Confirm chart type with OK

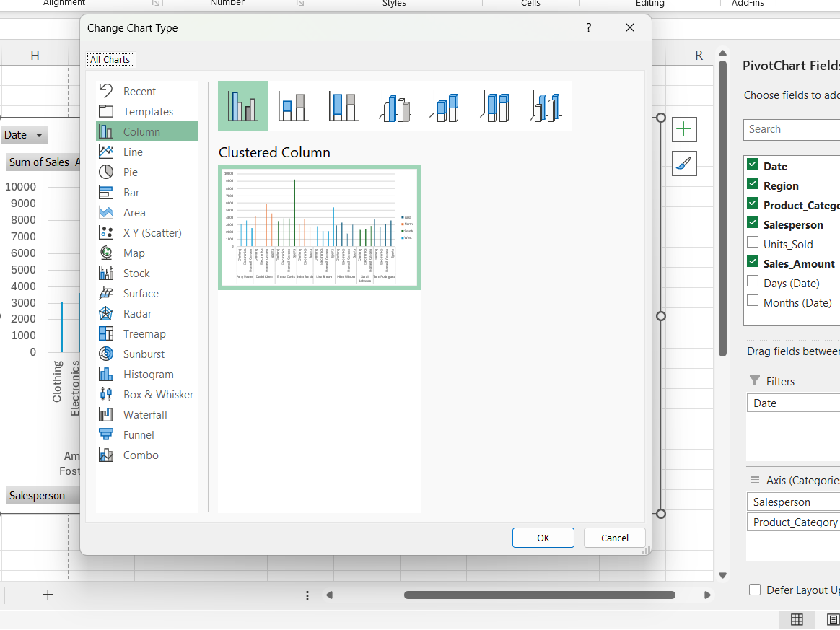point(543,538)
